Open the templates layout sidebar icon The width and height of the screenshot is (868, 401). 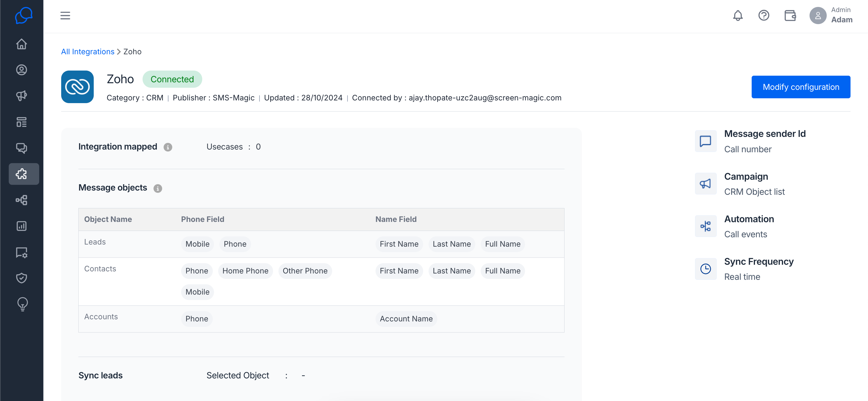click(x=22, y=122)
